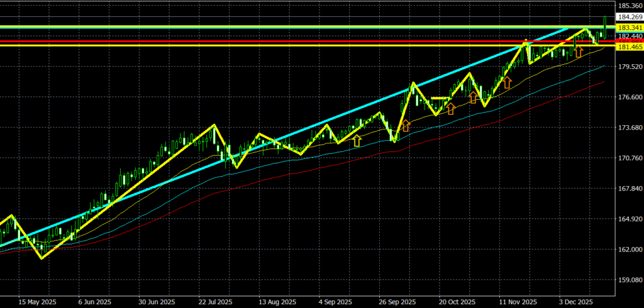Select the short yellow horizontal segment in October
The height and width of the screenshot is (308, 644).
pyautogui.click(x=441, y=98)
